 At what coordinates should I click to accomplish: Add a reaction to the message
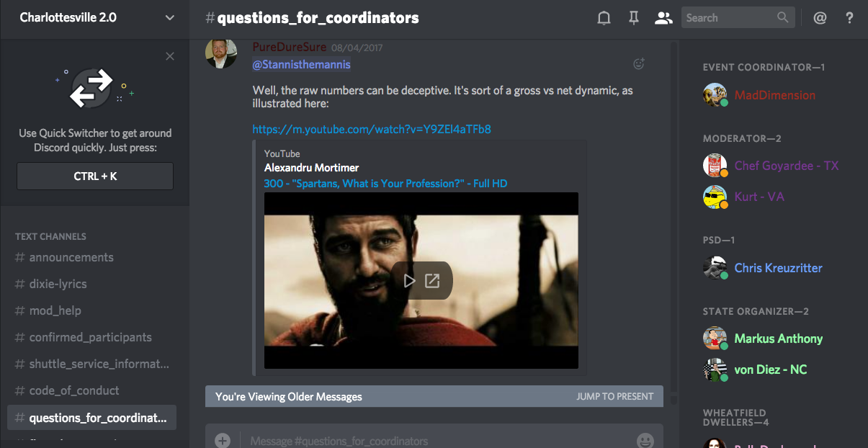[x=638, y=64]
